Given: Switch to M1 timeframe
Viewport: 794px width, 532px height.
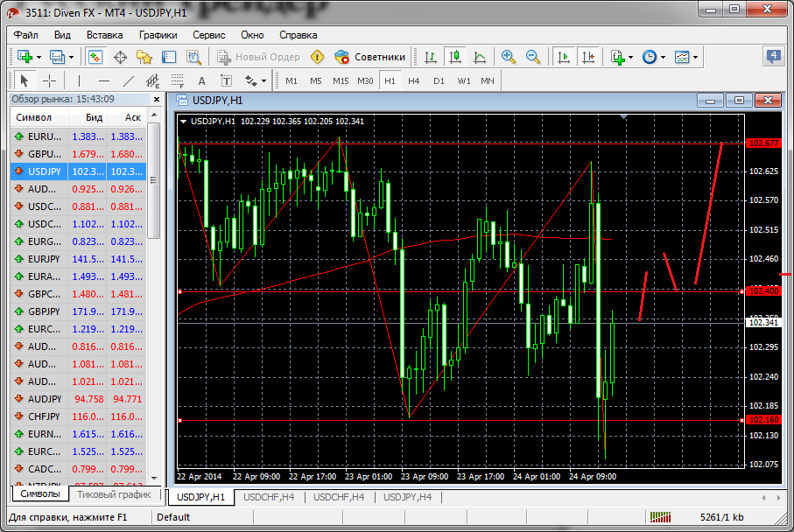Looking at the screenshot, I should click(292, 81).
